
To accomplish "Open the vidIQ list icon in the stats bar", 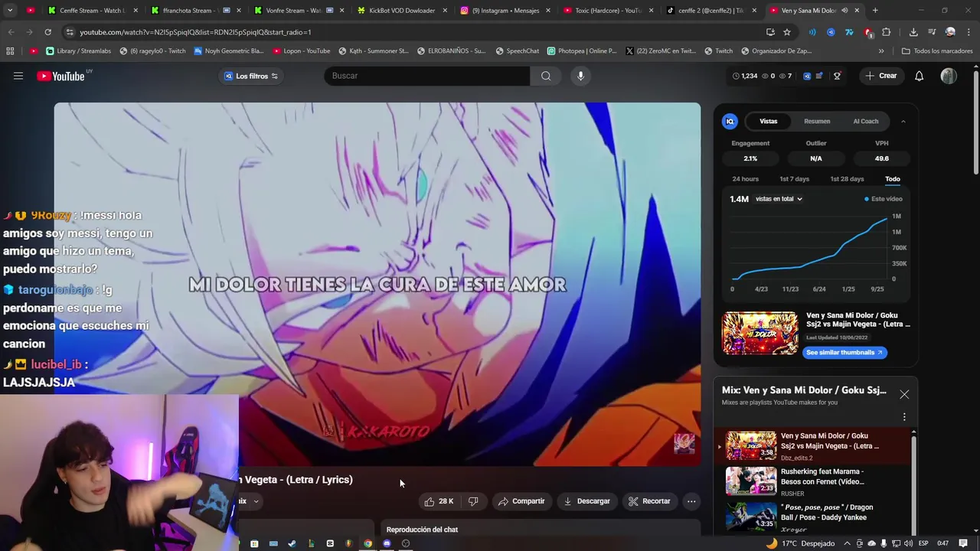I will pos(819,76).
